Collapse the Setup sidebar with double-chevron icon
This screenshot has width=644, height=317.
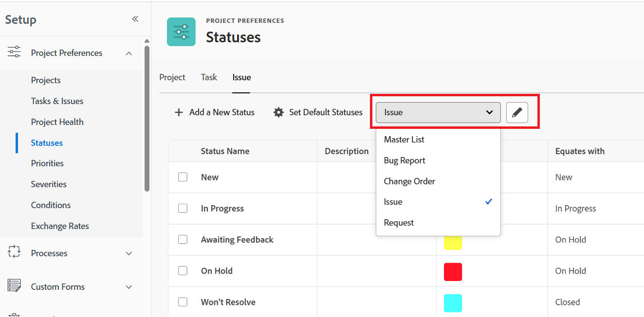[135, 19]
